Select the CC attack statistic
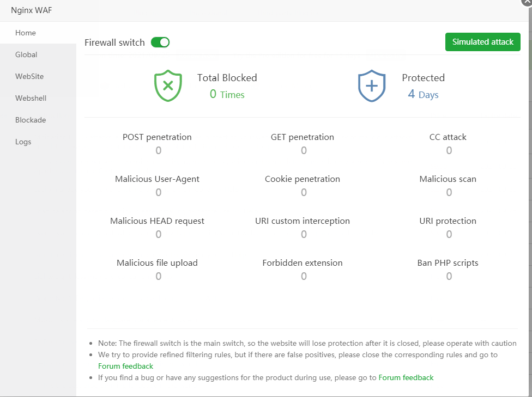 click(x=449, y=150)
